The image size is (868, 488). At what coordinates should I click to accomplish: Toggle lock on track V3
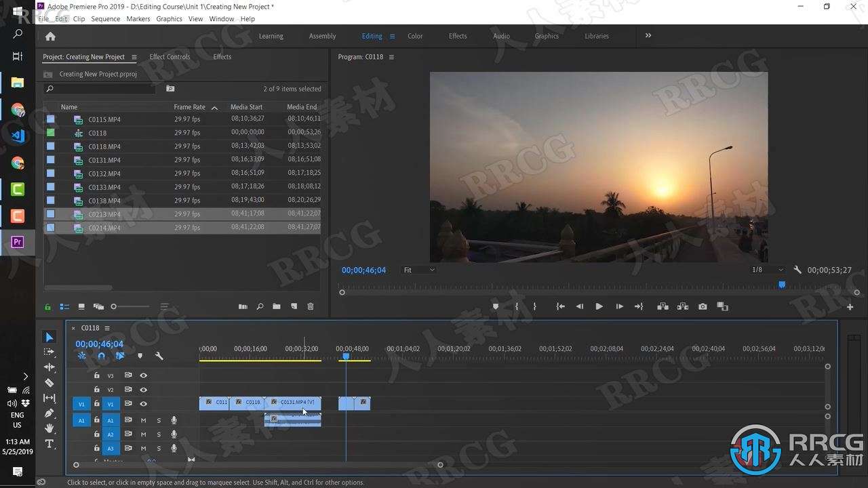pyautogui.click(x=96, y=375)
